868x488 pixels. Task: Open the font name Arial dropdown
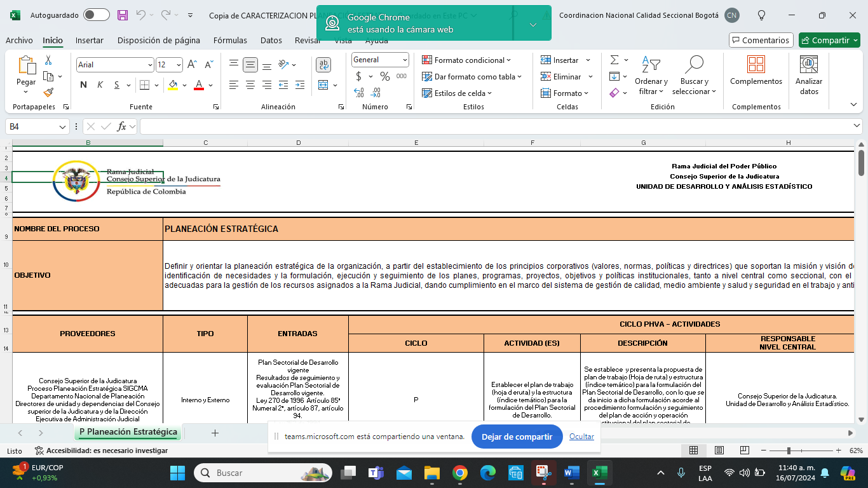[x=150, y=65]
